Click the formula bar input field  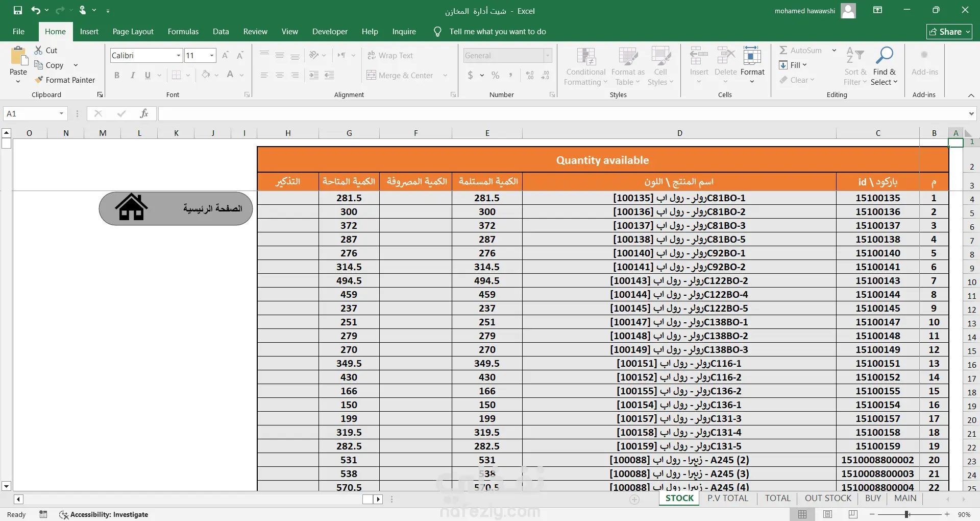(562, 113)
